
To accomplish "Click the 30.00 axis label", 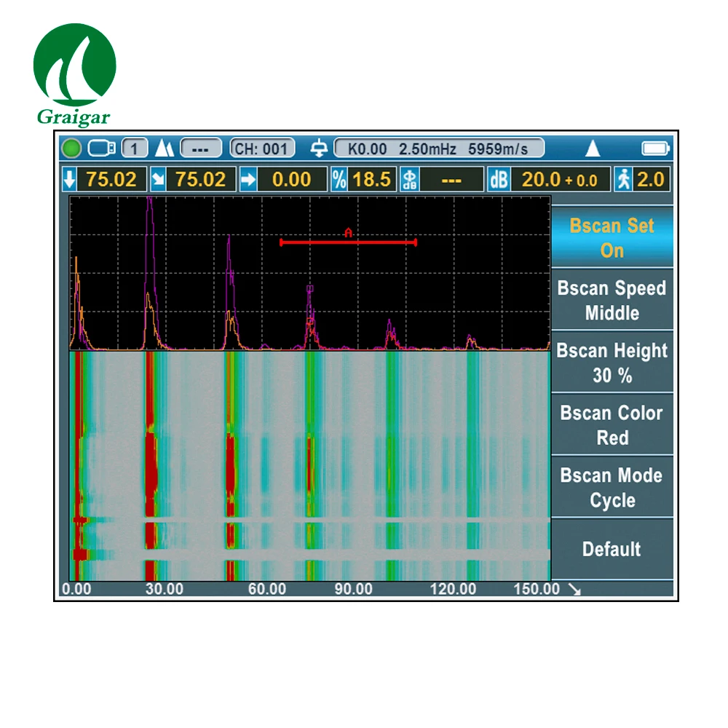I will [x=165, y=589].
